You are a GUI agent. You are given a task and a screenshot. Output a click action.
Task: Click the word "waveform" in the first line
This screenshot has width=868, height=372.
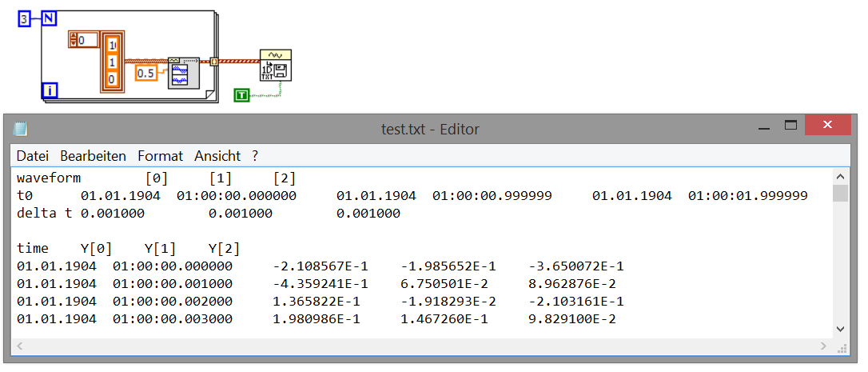pos(49,178)
